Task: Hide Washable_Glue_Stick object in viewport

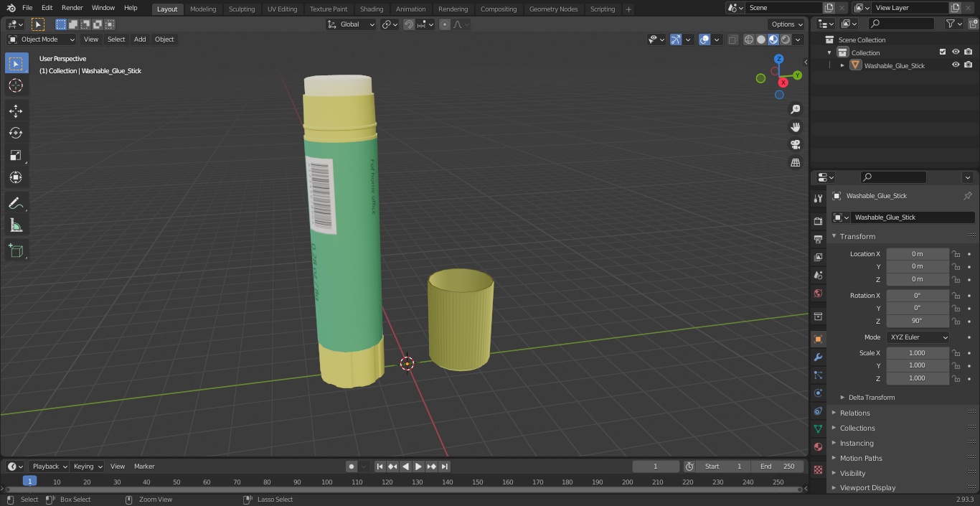Action: coord(956,65)
